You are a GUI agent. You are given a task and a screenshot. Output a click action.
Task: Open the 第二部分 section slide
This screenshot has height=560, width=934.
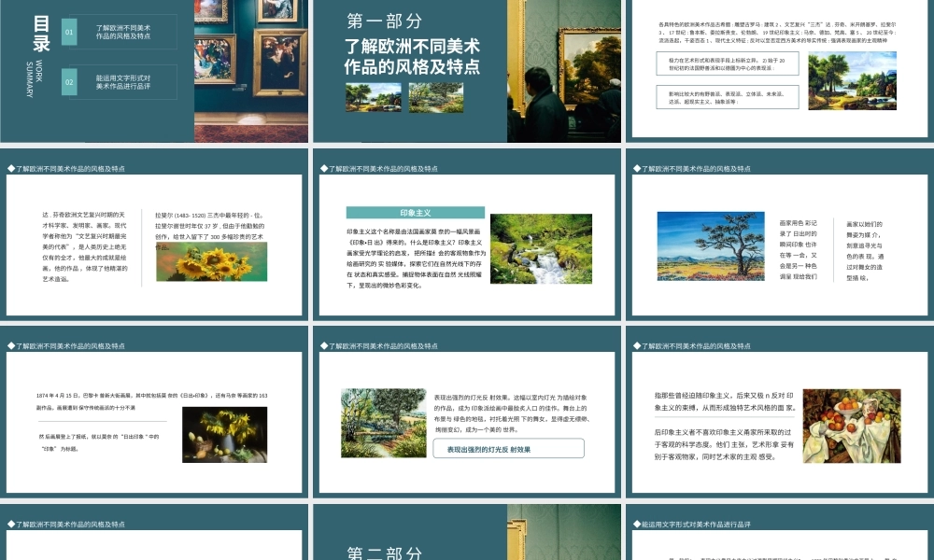[x=467, y=532]
